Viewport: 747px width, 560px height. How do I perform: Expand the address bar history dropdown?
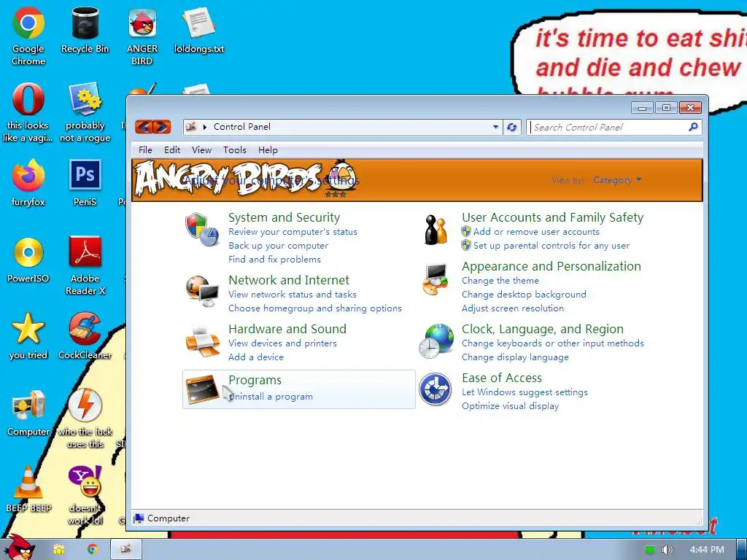[x=495, y=127]
